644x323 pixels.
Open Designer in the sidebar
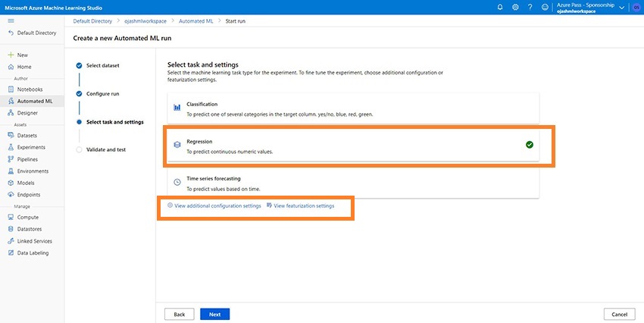[x=27, y=113]
